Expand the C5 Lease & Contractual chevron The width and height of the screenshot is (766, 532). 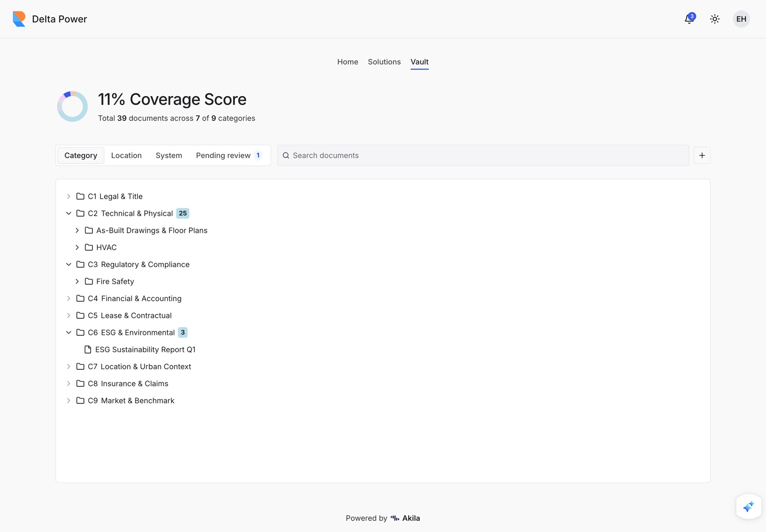69,315
